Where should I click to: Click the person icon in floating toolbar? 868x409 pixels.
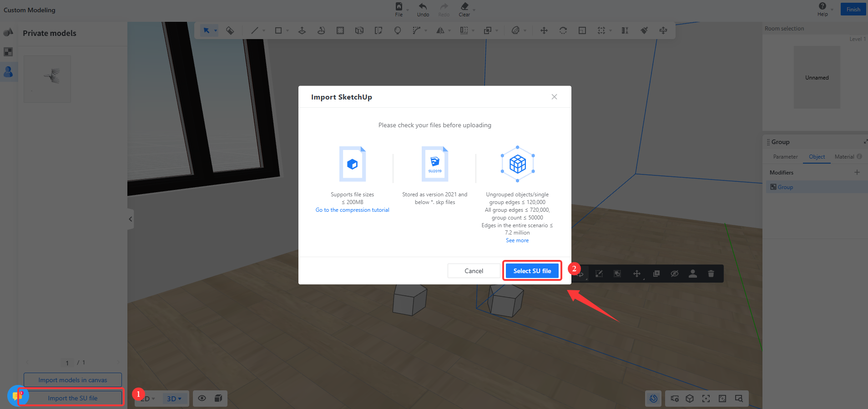693,274
